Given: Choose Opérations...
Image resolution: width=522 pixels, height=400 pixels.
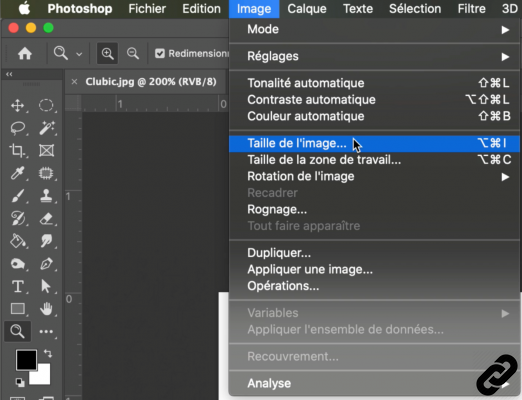Looking at the screenshot, I should [x=375, y=286].
